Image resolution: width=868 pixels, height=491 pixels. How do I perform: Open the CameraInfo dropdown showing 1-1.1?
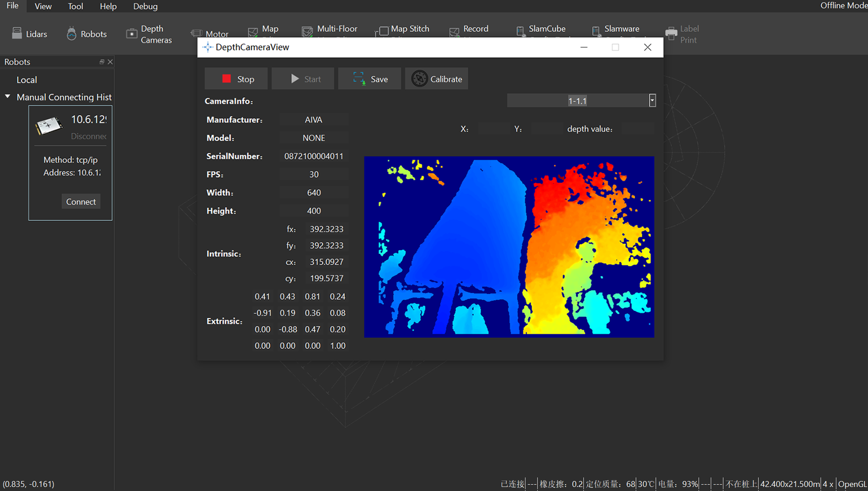coord(652,100)
